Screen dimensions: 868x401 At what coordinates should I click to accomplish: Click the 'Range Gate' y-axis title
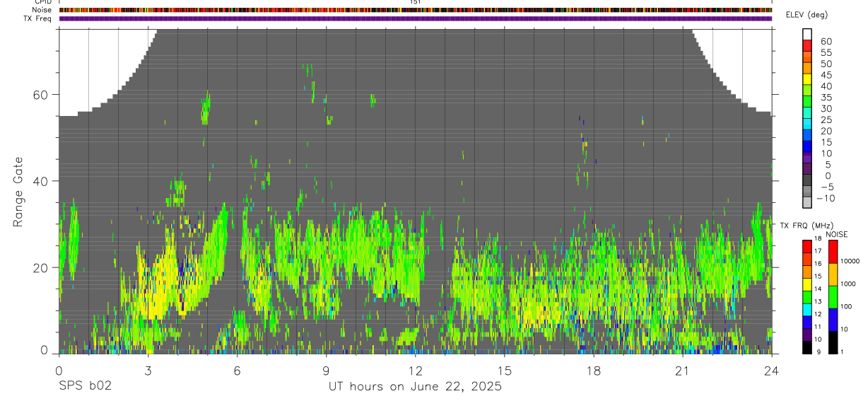(x=17, y=192)
